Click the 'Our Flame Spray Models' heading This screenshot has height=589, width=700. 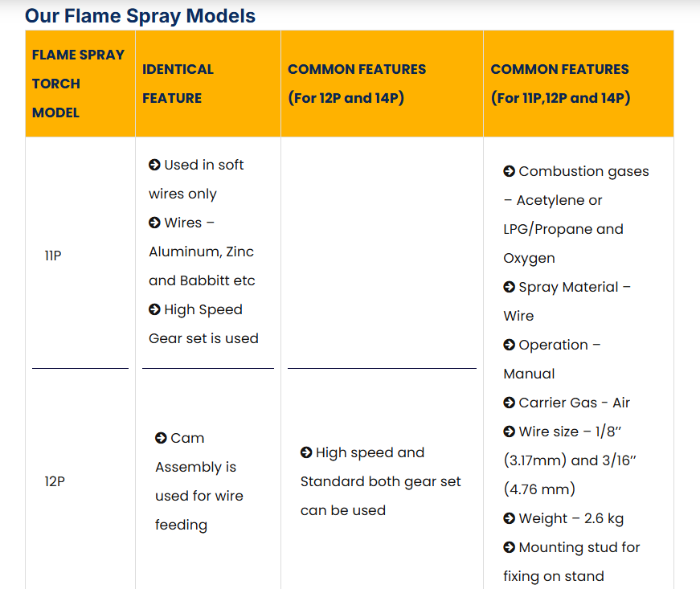tap(140, 15)
